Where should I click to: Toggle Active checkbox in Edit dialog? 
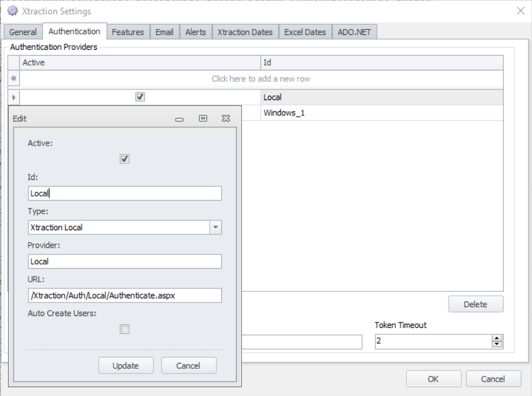pos(124,159)
